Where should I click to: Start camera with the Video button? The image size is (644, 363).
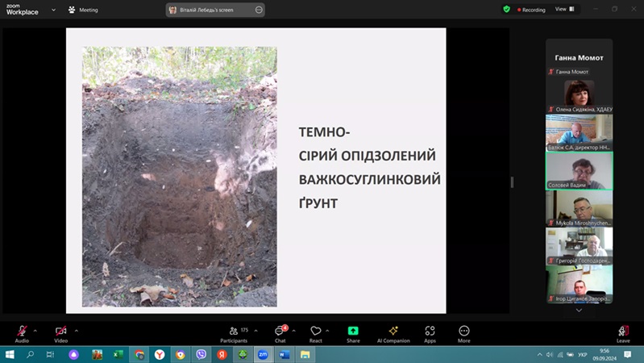point(60,334)
